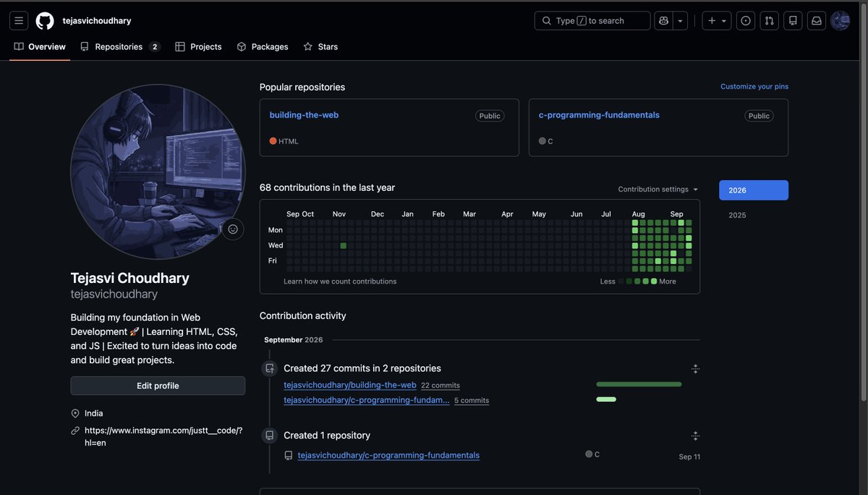Go to the Stars tab

(x=320, y=47)
